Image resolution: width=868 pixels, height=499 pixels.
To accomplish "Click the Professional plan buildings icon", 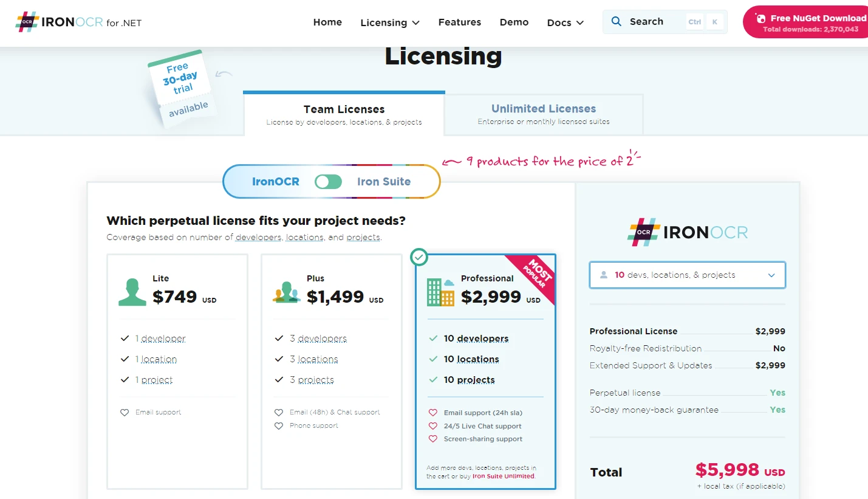I will pos(440,292).
